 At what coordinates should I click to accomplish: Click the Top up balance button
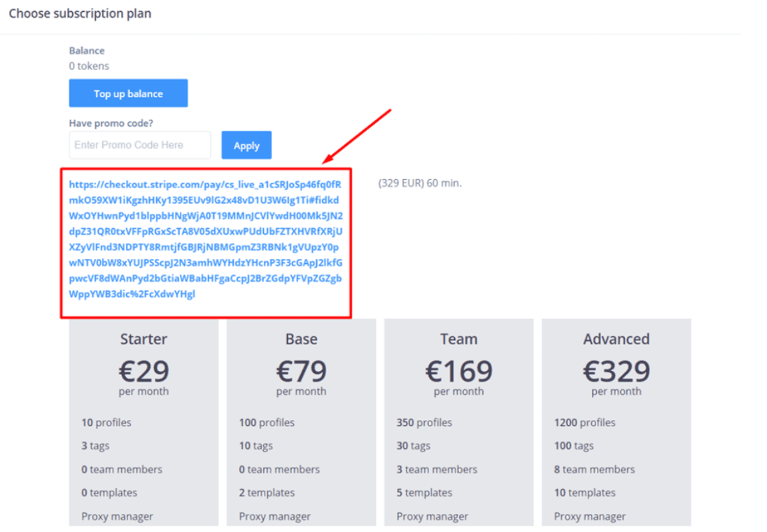[x=128, y=93]
